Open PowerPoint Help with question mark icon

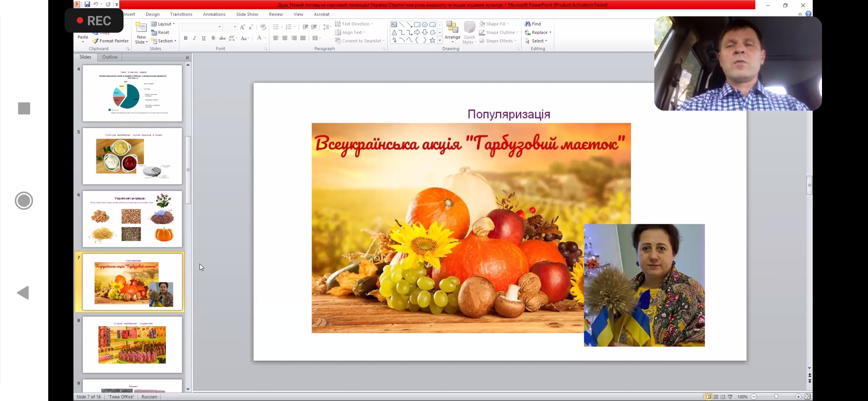809,14
